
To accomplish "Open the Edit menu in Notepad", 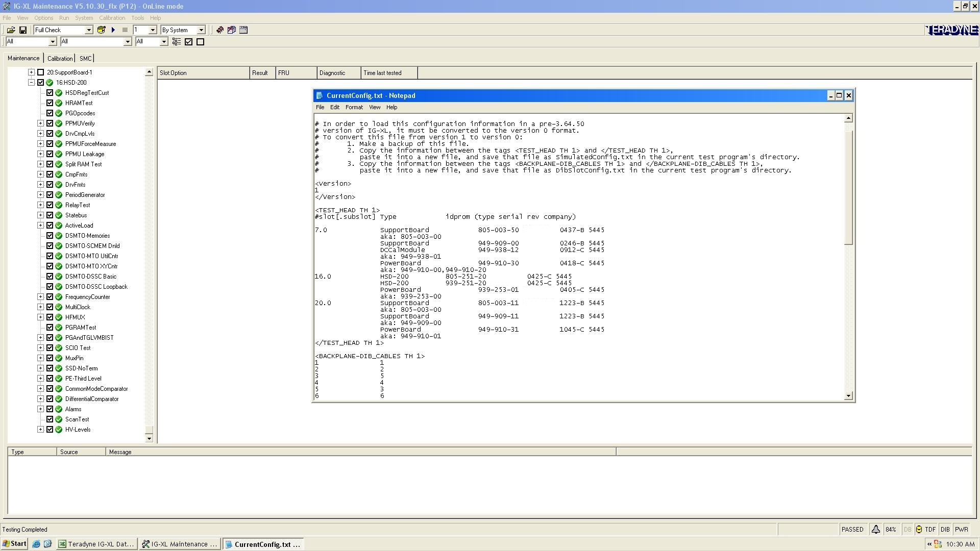I will pos(334,108).
